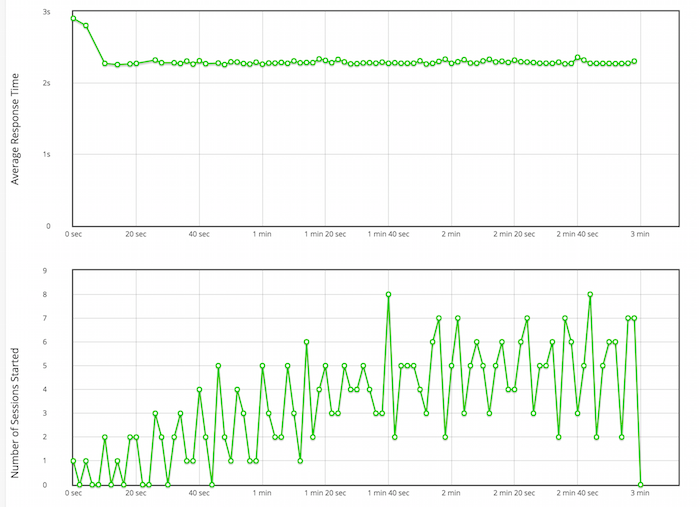Select "3 min" label under the sessions chart
700x507 pixels.
pyautogui.click(x=640, y=493)
